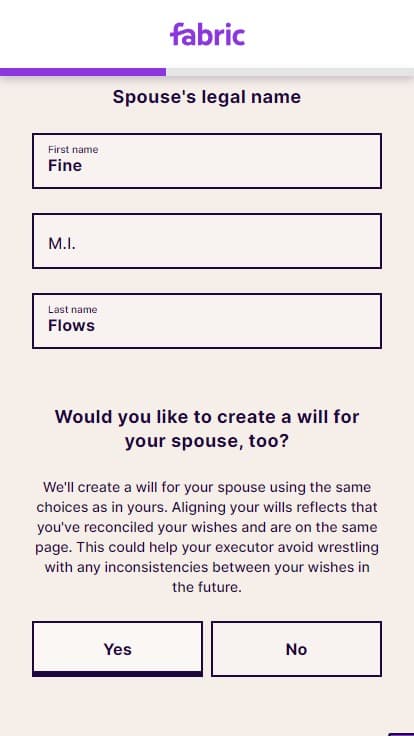This screenshot has width=414, height=736.
Task: Click the "Fine" text in First name
Action: [65, 166]
